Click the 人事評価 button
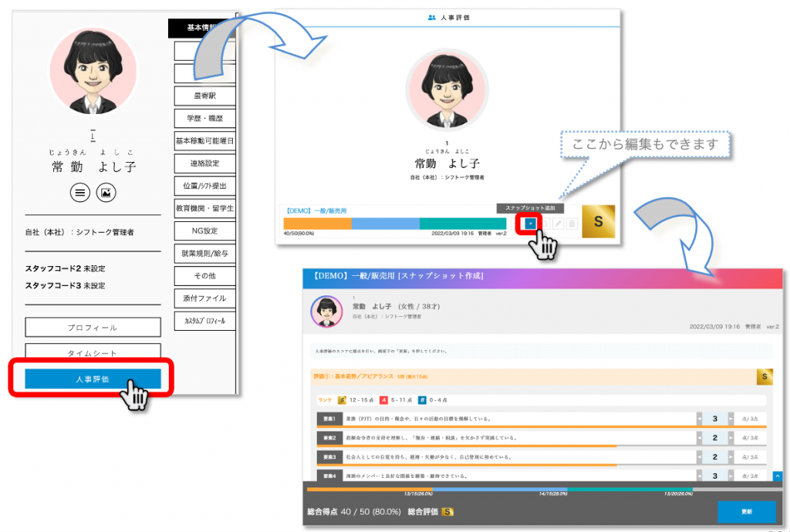Viewport: 790px width, 532px height. [93, 379]
